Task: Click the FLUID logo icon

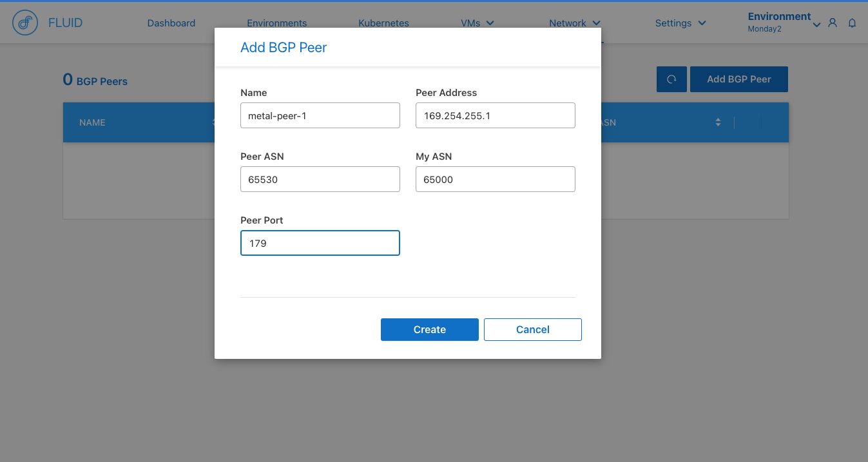Action: coord(25,23)
